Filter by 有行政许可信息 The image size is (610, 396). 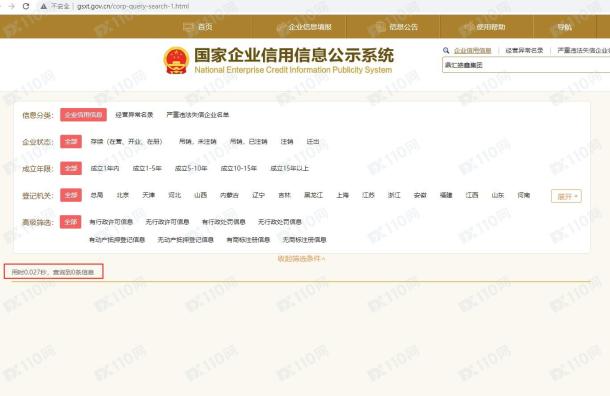tap(111, 222)
